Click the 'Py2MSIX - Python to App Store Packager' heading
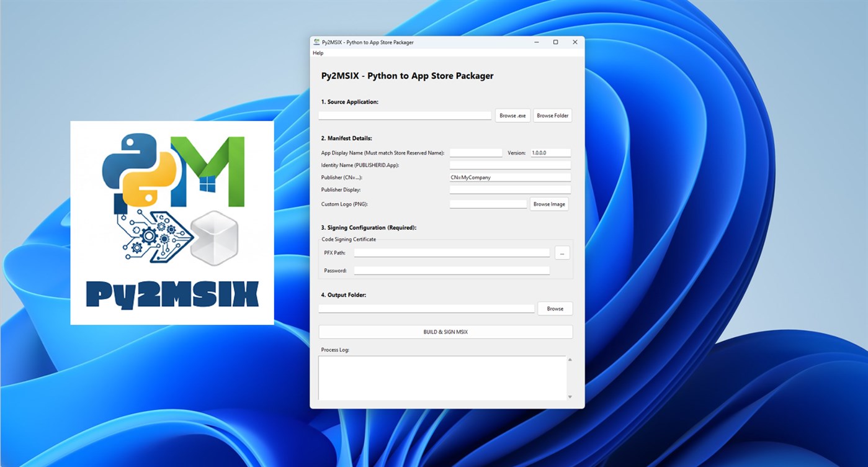Screen dimensions: 868x467 tap(407, 76)
